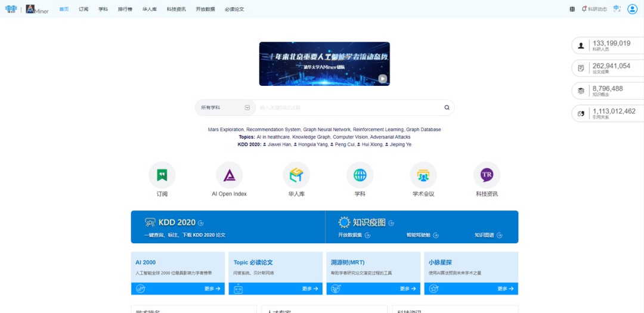Viewport: 644px width, 313px height.
Task: Select the 首页 nav tab
Action: click(x=64, y=9)
